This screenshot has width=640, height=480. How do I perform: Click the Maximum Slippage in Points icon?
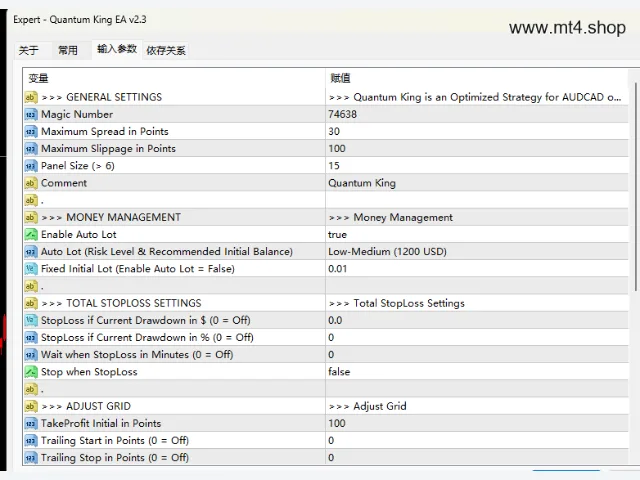[x=31, y=149]
